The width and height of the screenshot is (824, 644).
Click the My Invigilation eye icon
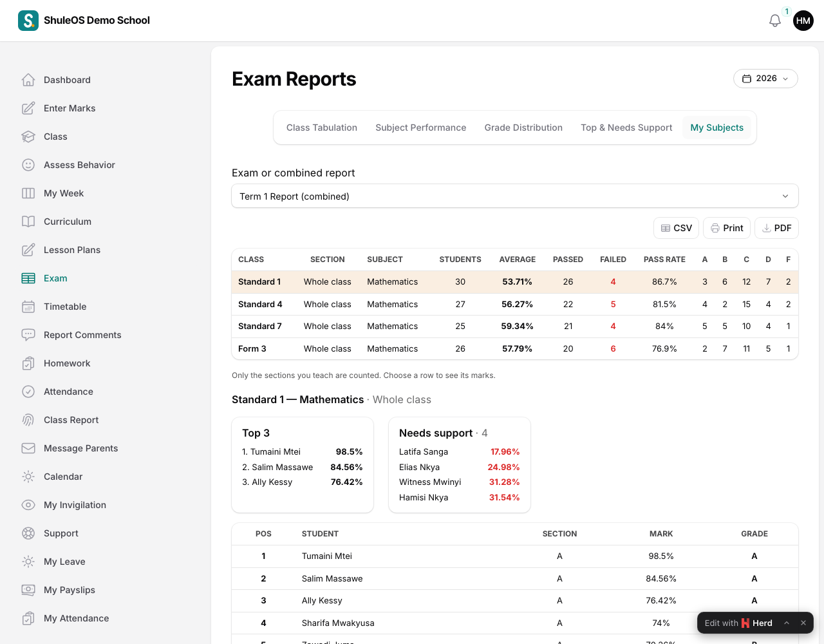point(28,505)
